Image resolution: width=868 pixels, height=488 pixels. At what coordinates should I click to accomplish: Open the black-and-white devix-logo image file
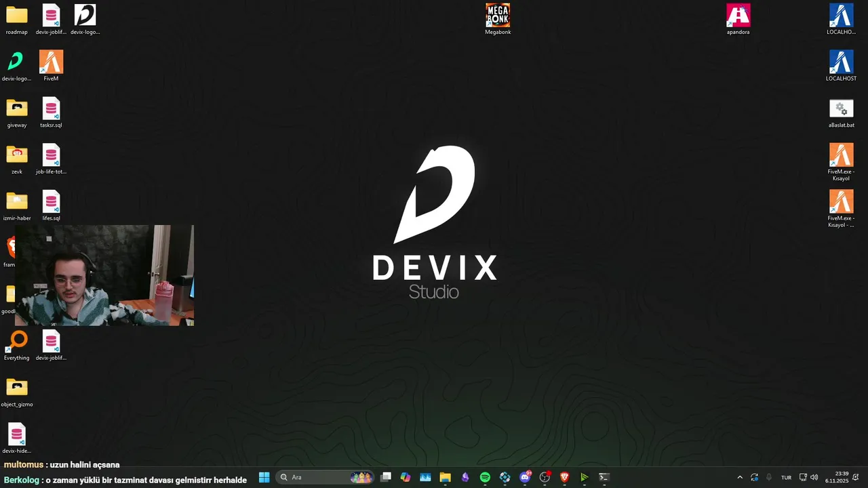[85, 20]
